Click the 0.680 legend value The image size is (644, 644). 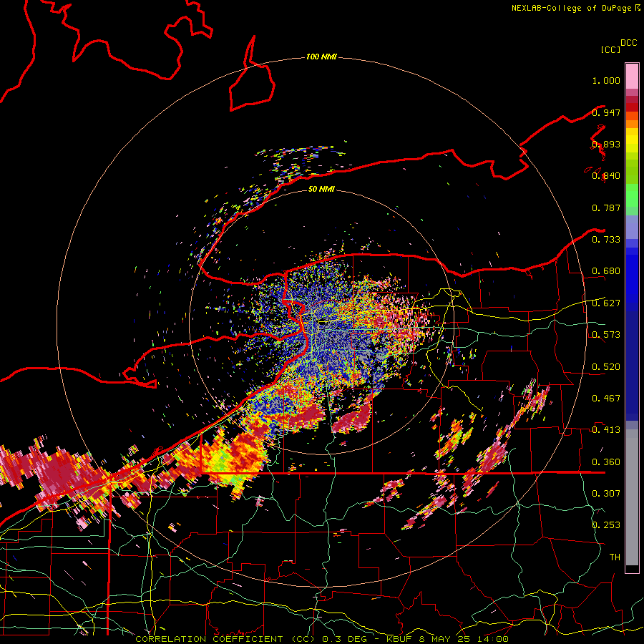606,271
